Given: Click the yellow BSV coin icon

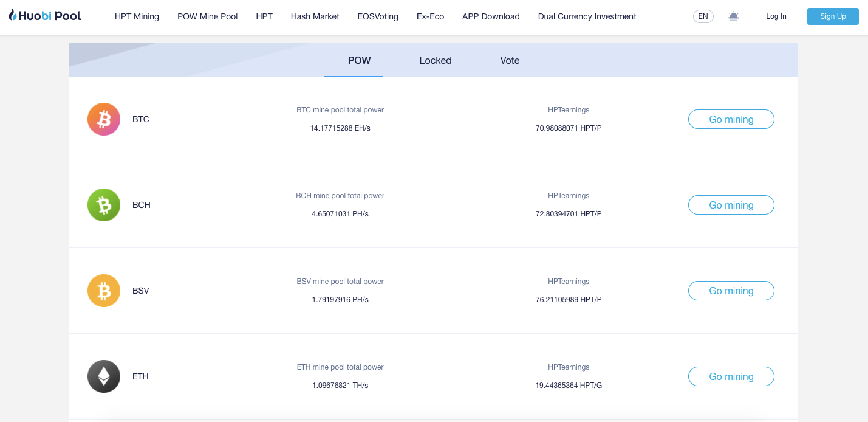Looking at the screenshot, I should coord(104,291).
